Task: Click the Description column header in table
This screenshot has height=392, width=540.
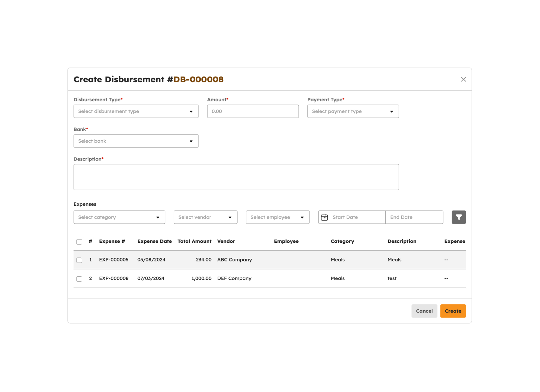Action: (x=402, y=241)
